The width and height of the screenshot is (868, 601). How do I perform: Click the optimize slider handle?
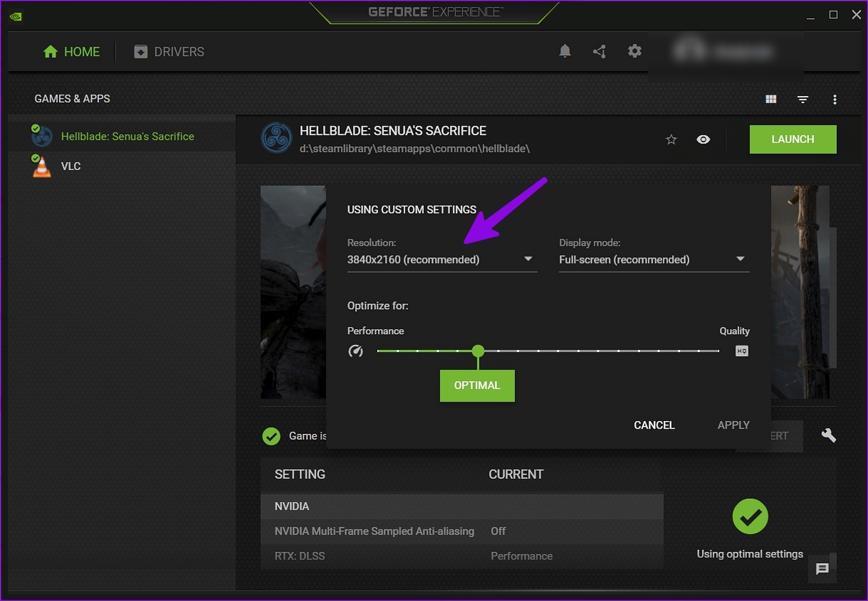pyautogui.click(x=478, y=351)
